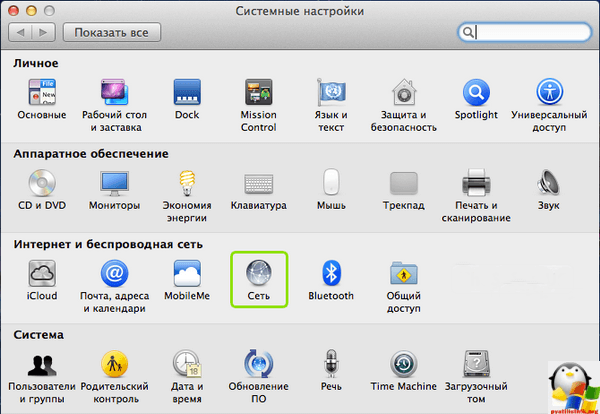Minimize the window with yellow button
This screenshot has height=414, width=600.
[31, 10]
